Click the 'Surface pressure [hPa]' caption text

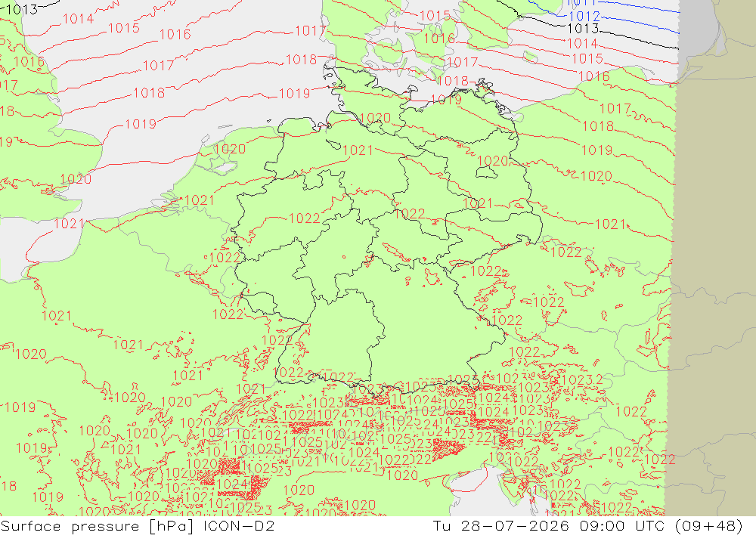(97, 526)
